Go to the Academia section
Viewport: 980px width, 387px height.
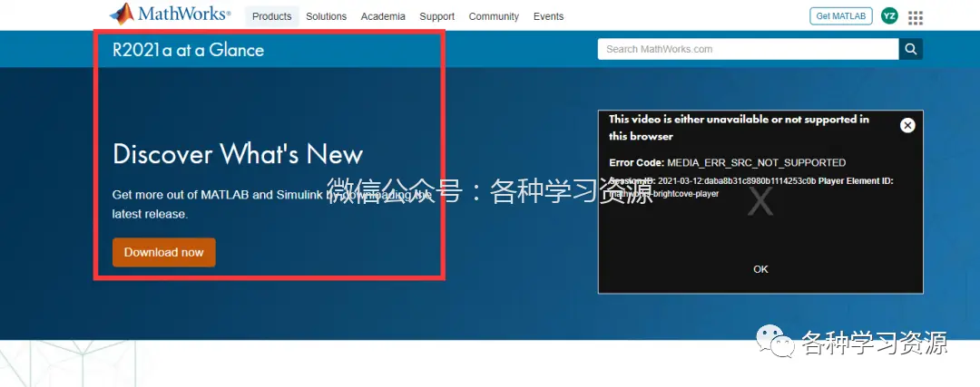tap(383, 16)
